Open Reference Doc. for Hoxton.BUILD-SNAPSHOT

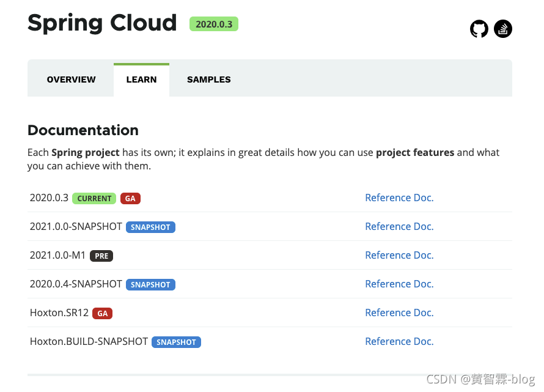point(399,341)
